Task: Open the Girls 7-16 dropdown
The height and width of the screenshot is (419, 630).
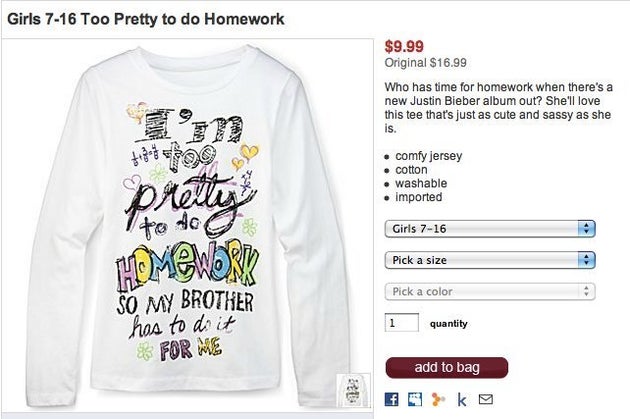Action: coord(490,229)
